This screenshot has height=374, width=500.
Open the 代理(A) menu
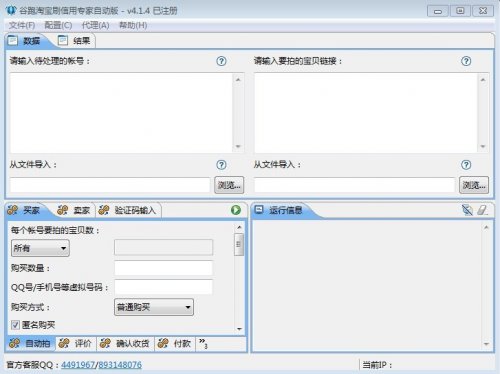pos(95,25)
